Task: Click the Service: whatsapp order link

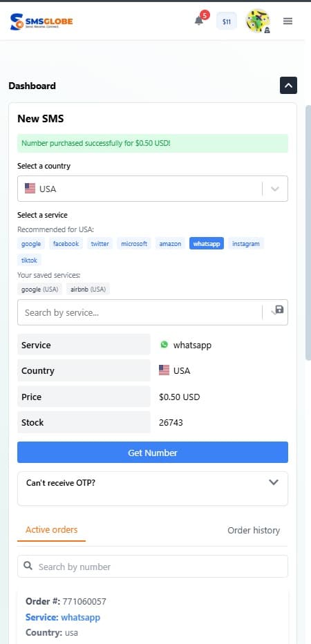Action: click(63, 617)
